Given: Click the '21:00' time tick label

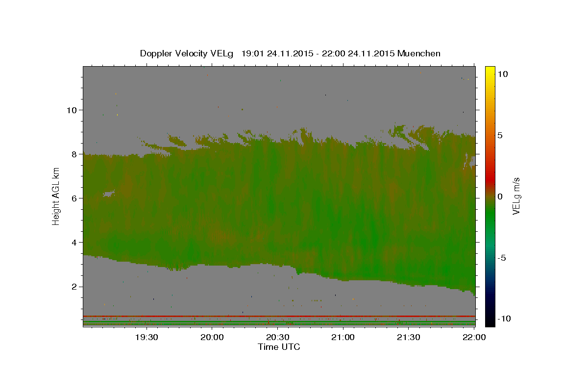Looking at the screenshot, I should pyautogui.click(x=343, y=337).
